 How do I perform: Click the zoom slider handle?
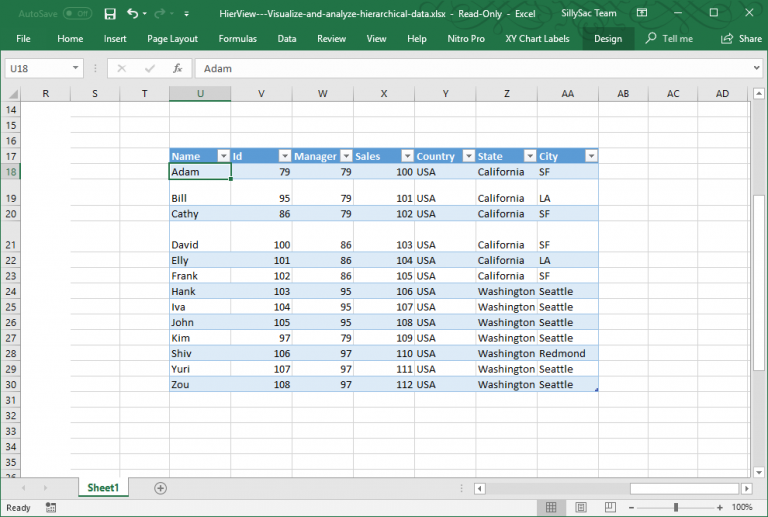[x=676, y=508]
